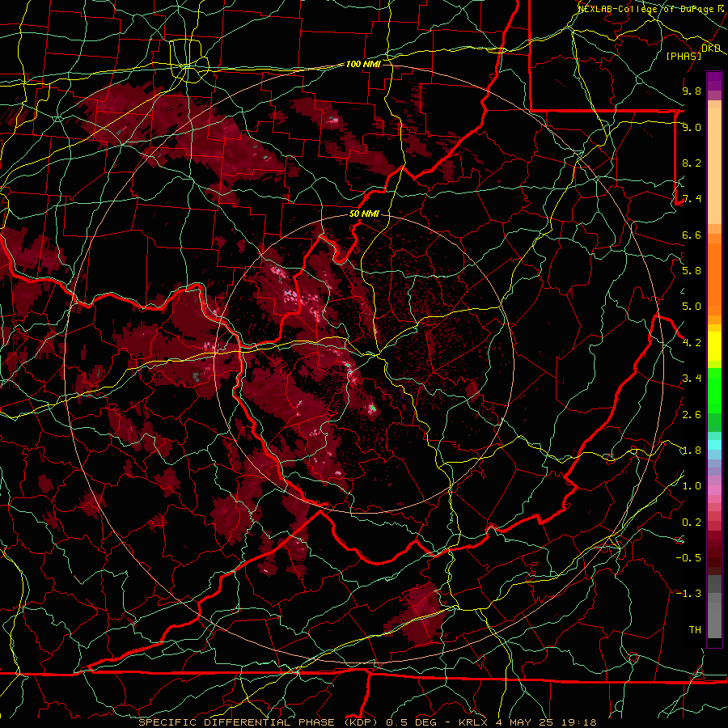Click the [PHAS] units label above color bar
728x728 pixels.
(684, 56)
